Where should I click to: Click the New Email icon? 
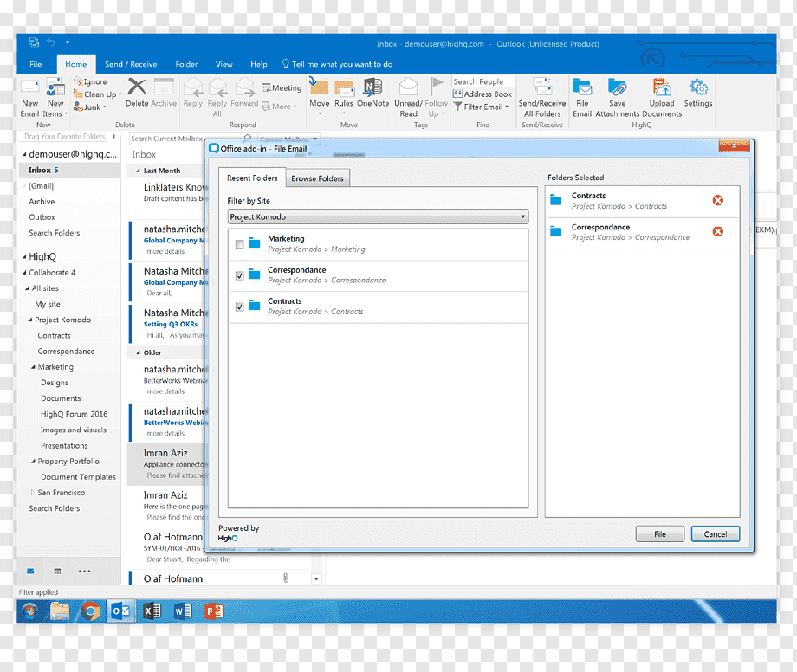click(29, 87)
